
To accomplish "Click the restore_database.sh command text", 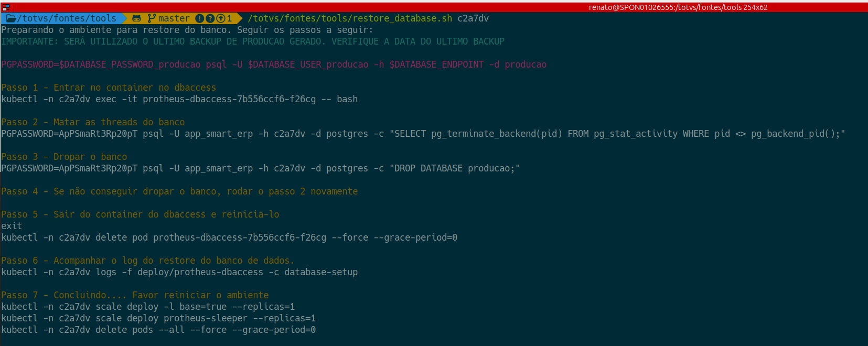I will click(350, 18).
